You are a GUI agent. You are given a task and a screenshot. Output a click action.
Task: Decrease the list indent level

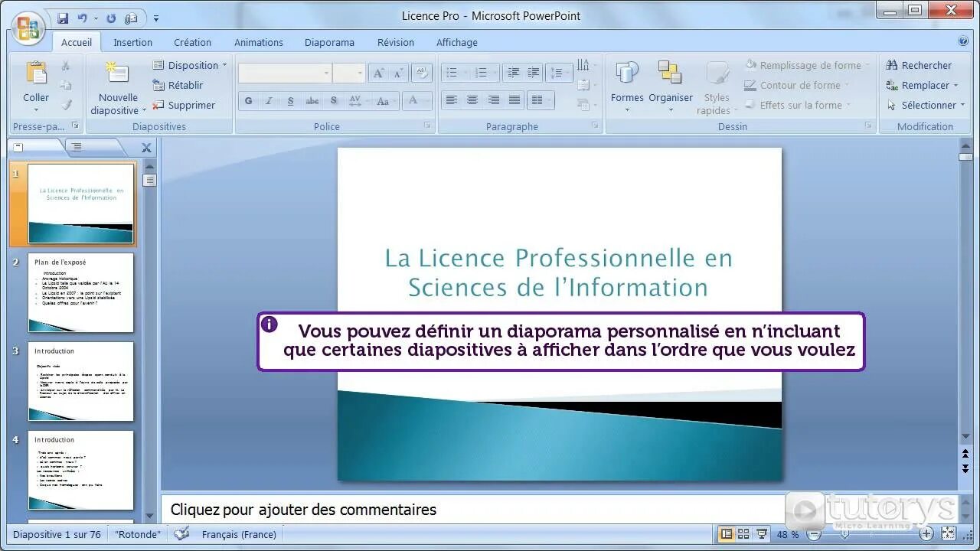(513, 73)
